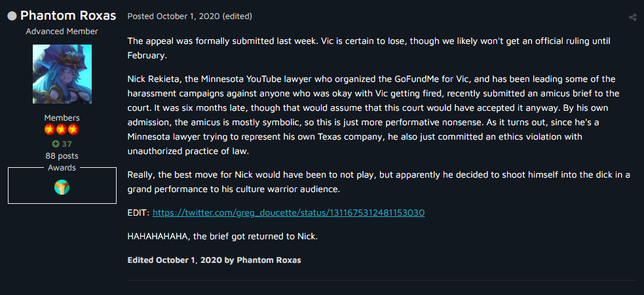Image resolution: width=644 pixels, height=295 pixels.
Task: Click the Advanced Member rank title
Action: click(62, 31)
